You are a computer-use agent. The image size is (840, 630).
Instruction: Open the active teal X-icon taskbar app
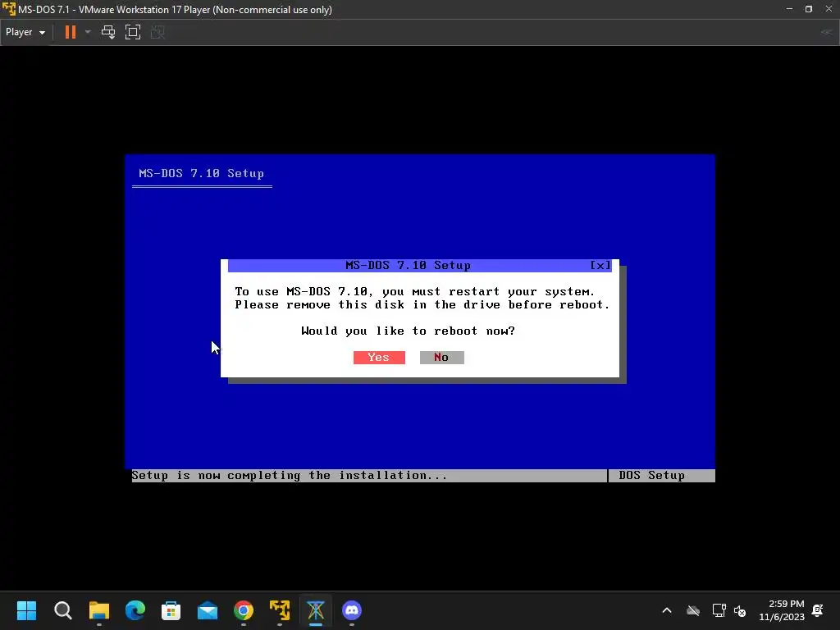click(x=316, y=610)
